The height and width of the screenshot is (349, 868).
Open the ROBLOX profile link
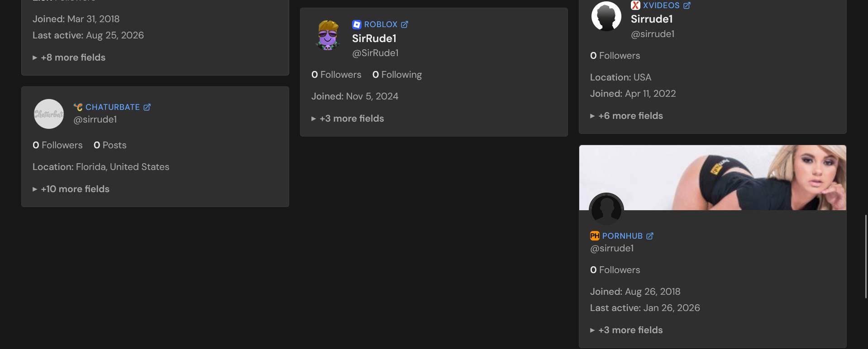[x=381, y=24]
